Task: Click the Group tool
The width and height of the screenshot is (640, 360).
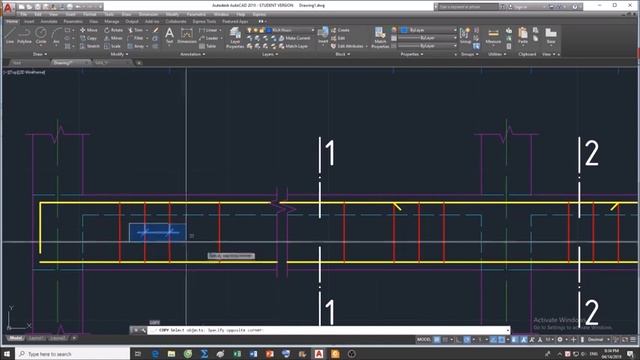Action: [x=465, y=35]
